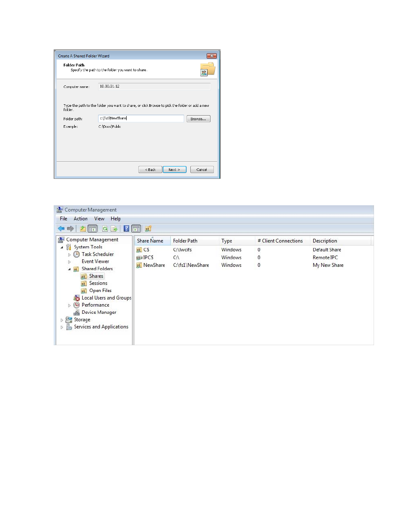The image size is (400, 532).
Task: Click the gray Forward arrow in the toolbar
Action: click(x=70, y=229)
